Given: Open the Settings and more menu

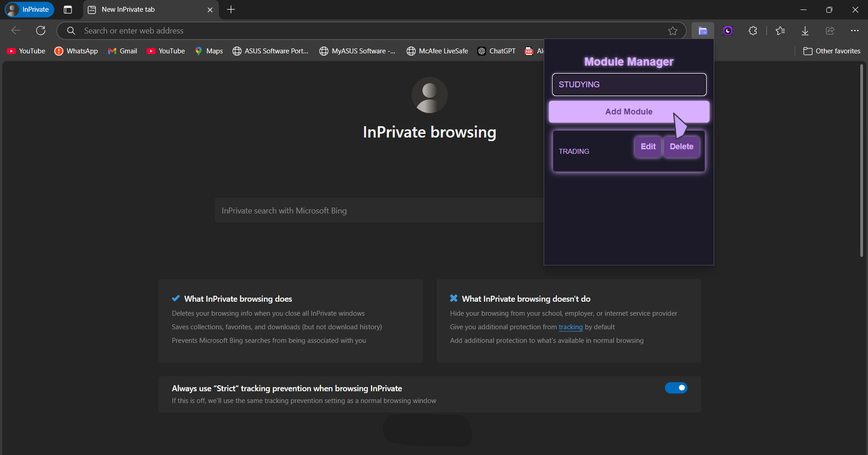Looking at the screenshot, I should pos(854,30).
